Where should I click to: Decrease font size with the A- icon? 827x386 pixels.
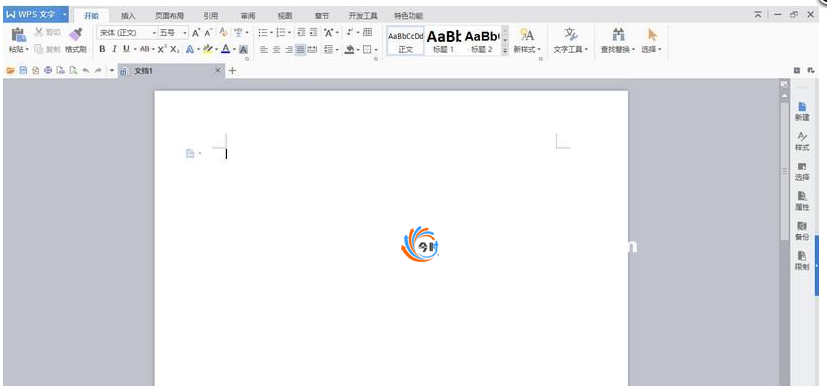point(208,33)
